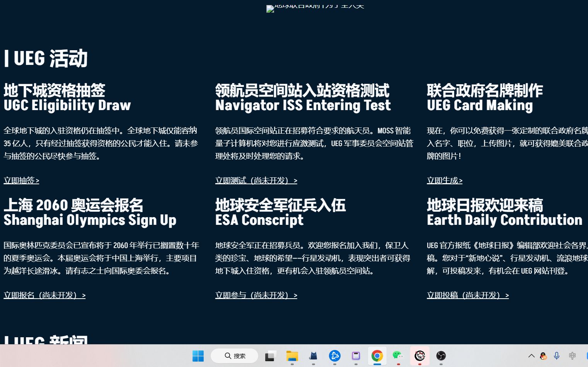Follow the 立即测试（尚未开发） link
Viewport: 588px width, 367px height.
pyautogui.click(x=256, y=180)
